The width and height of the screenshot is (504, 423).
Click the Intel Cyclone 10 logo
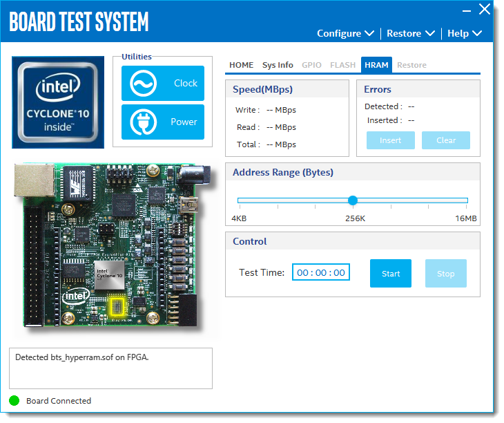coord(58,102)
